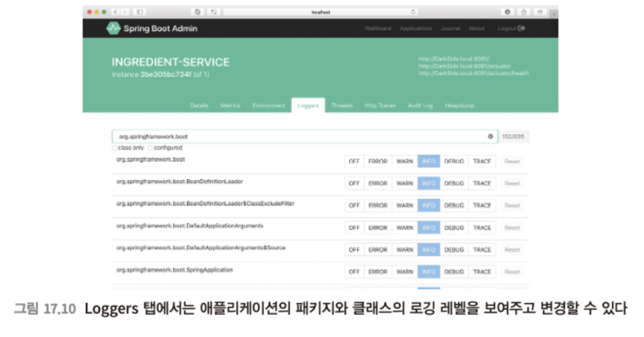Open the About page

[x=477, y=28]
